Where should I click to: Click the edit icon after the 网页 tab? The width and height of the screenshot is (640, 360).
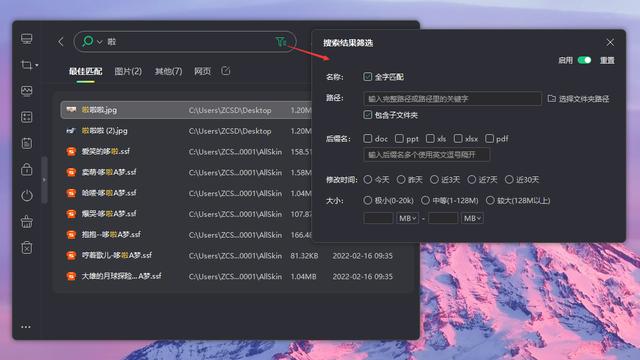(225, 71)
